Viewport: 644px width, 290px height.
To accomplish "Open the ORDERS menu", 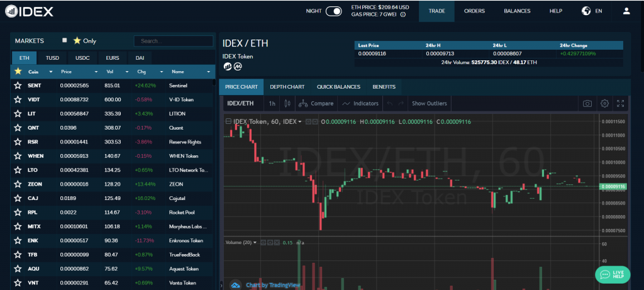I will tap(474, 11).
